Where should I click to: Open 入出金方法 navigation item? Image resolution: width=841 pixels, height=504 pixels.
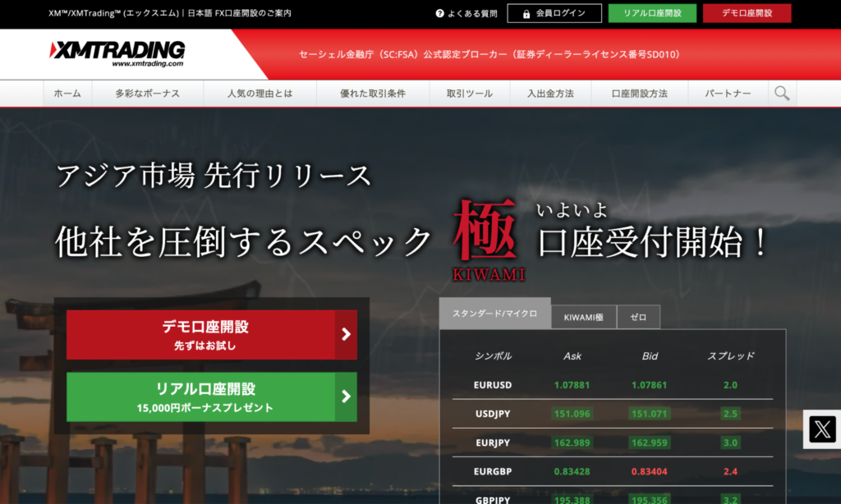coord(551,94)
